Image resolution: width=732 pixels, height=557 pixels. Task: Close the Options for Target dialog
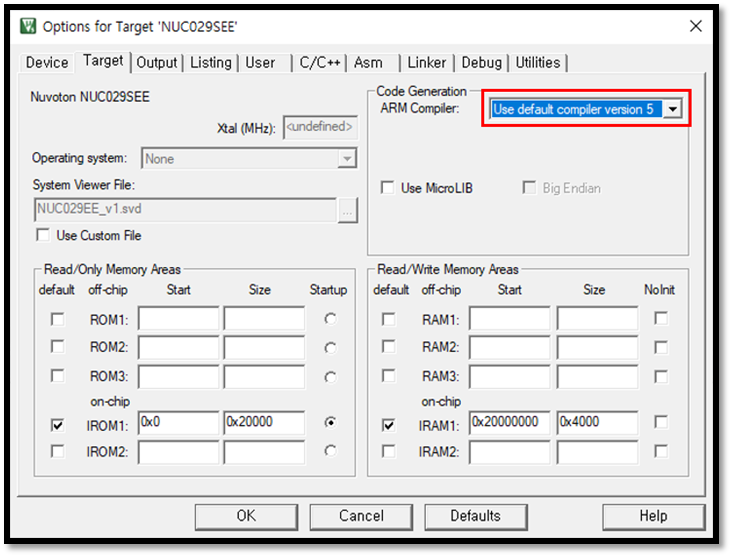pyautogui.click(x=696, y=26)
